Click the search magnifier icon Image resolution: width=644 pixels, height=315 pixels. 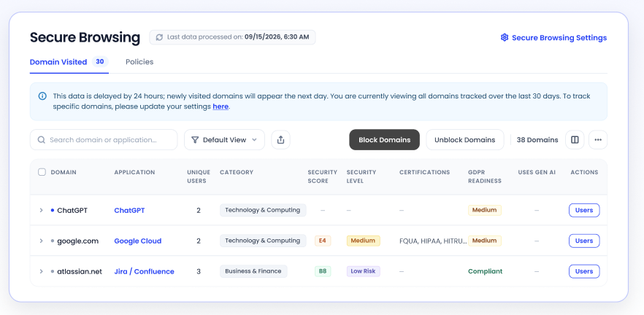(42, 140)
